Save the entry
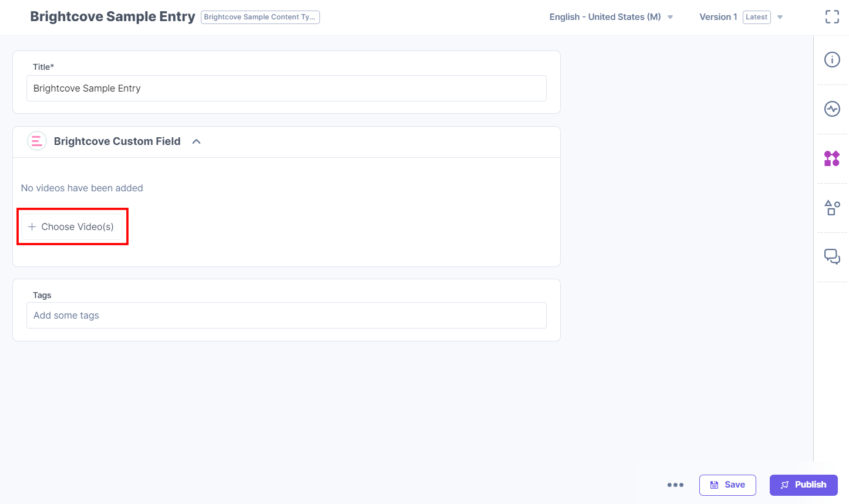The height and width of the screenshot is (504, 849). pyautogui.click(x=727, y=485)
